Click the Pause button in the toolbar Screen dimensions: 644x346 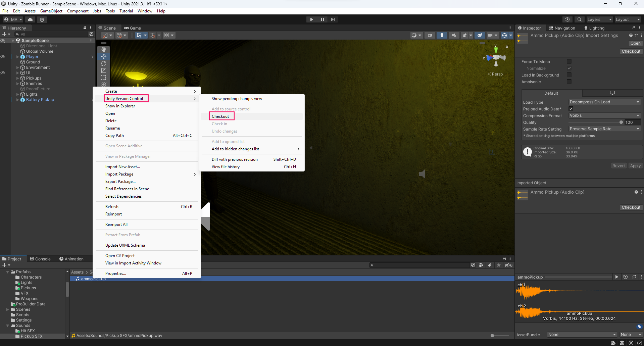pyautogui.click(x=322, y=19)
